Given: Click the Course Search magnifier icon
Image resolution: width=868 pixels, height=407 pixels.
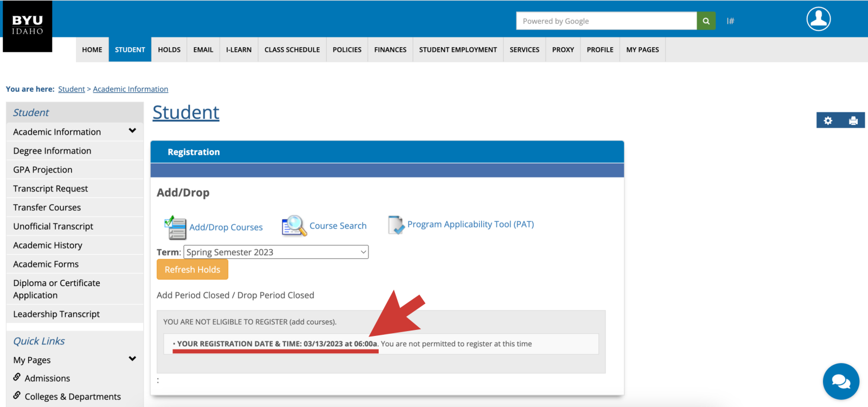Looking at the screenshot, I should click(294, 226).
